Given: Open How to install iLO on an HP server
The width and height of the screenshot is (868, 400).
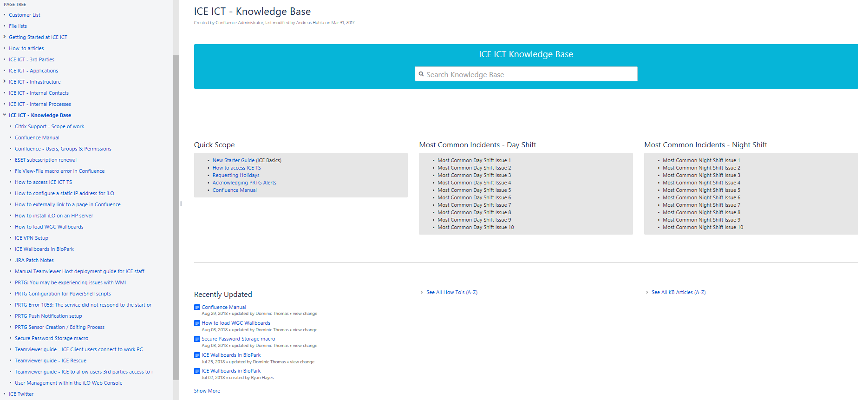Looking at the screenshot, I should click(54, 216).
